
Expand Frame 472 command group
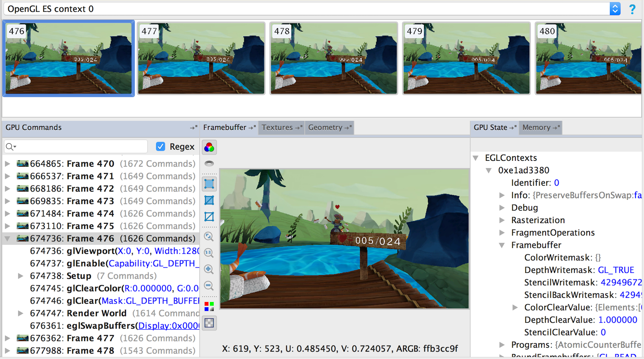[x=8, y=188]
